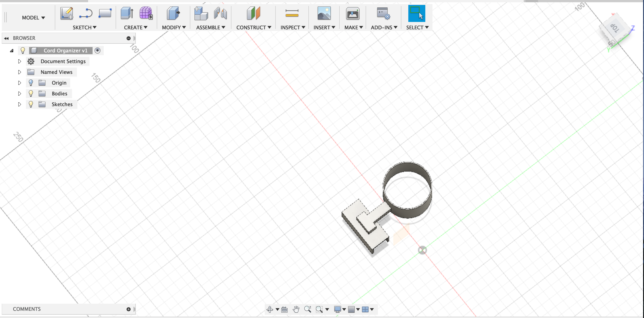Toggle Origin folder visibility lightbulb
Viewport: 644px width, 318px height.
(x=31, y=83)
